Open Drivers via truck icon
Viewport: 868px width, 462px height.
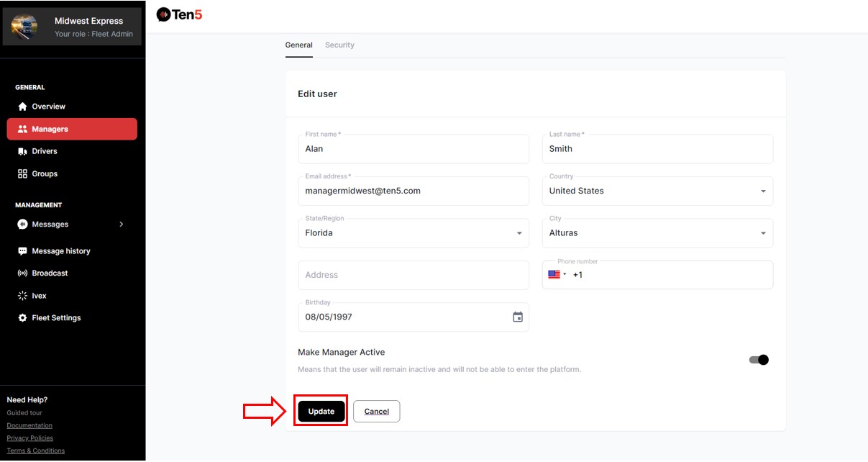pos(22,151)
